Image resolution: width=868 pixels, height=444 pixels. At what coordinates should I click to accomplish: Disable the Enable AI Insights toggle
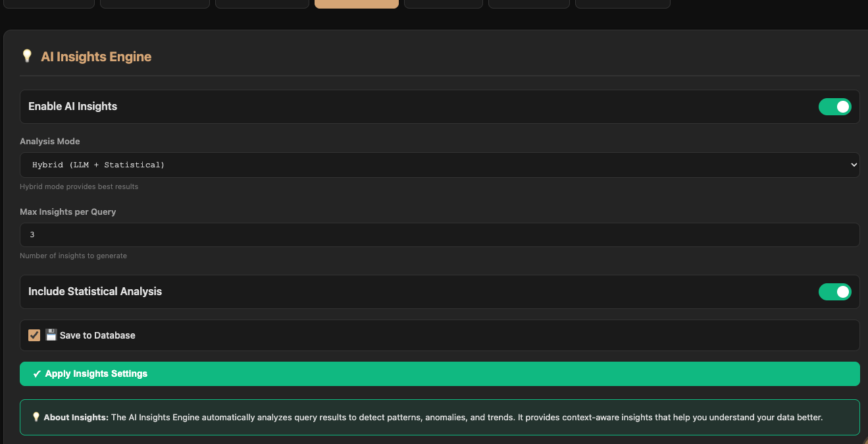coord(834,106)
